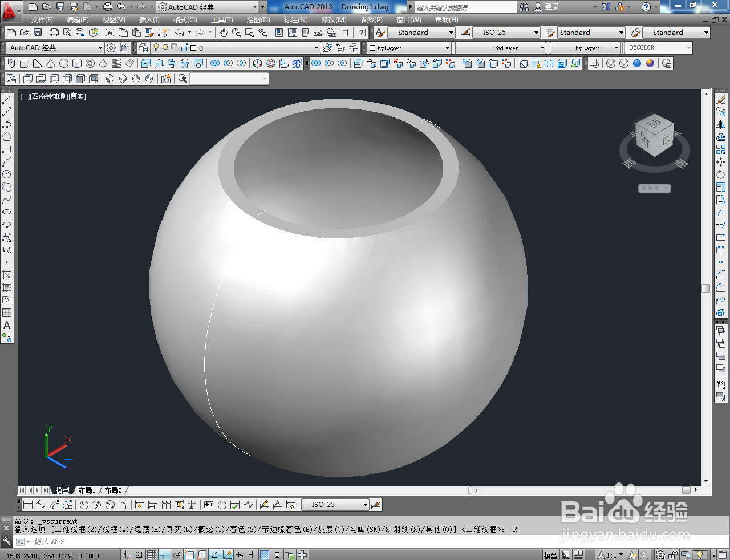This screenshot has width=730, height=560.
Task: Click the Linear dimension icon
Action: pos(27,505)
